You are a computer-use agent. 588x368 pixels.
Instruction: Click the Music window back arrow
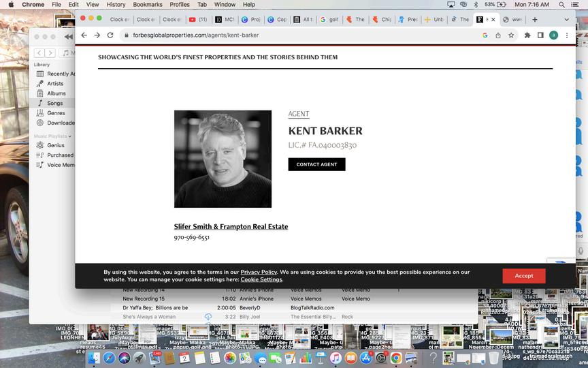[39, 53]
